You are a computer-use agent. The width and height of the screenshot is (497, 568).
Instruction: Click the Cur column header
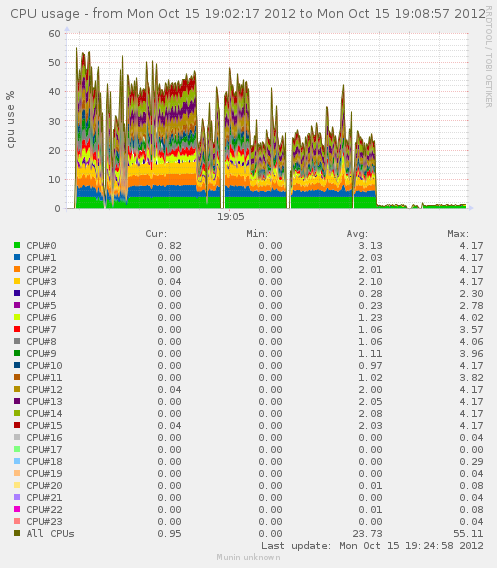tap(156, 234)
